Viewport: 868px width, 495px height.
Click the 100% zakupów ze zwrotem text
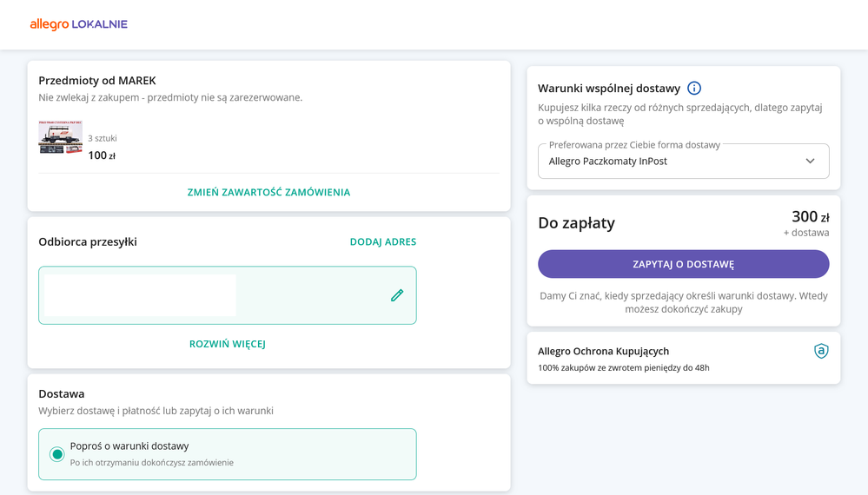coord(623,368)
